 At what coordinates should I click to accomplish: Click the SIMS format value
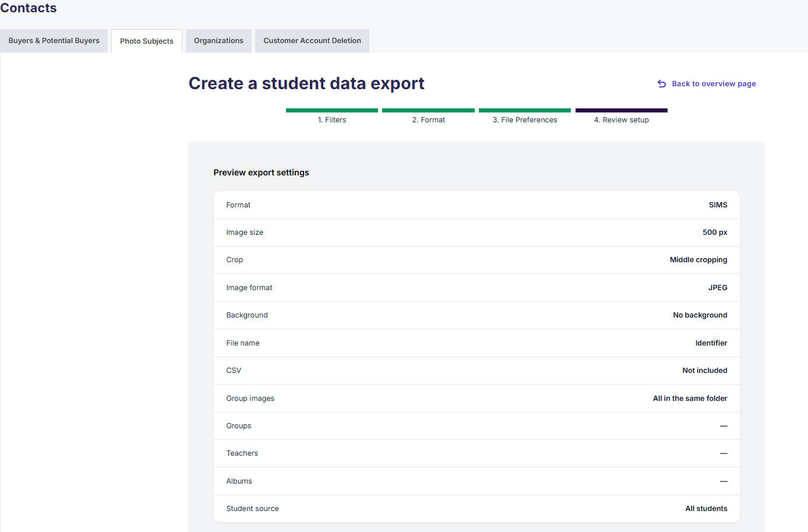[718, 205]
